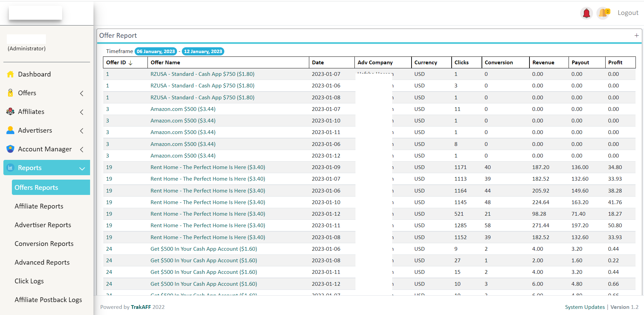Open the Account Manager shield icon
This screenshot has height=315, width=644.
tap(10, 149)
